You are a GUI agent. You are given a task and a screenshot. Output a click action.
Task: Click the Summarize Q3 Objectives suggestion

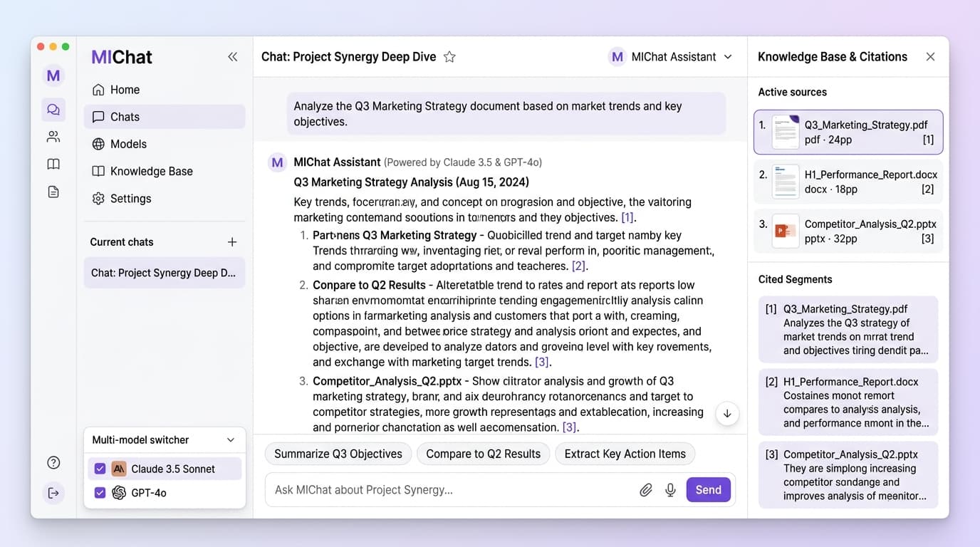tap(338, 454)
